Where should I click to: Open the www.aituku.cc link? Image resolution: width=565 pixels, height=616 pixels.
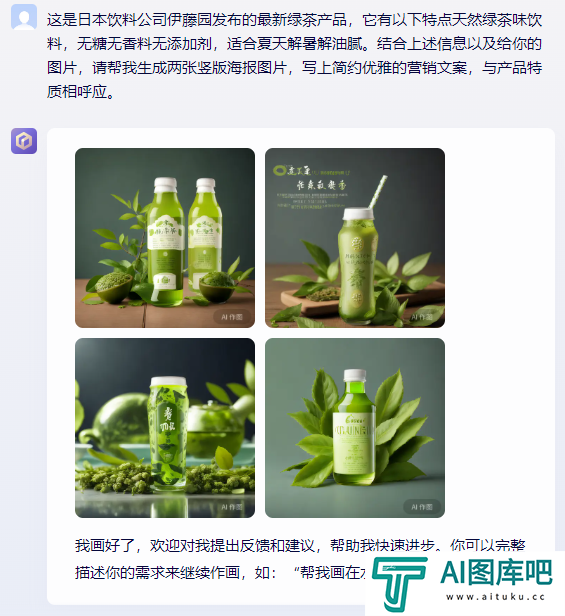point(495,597)
